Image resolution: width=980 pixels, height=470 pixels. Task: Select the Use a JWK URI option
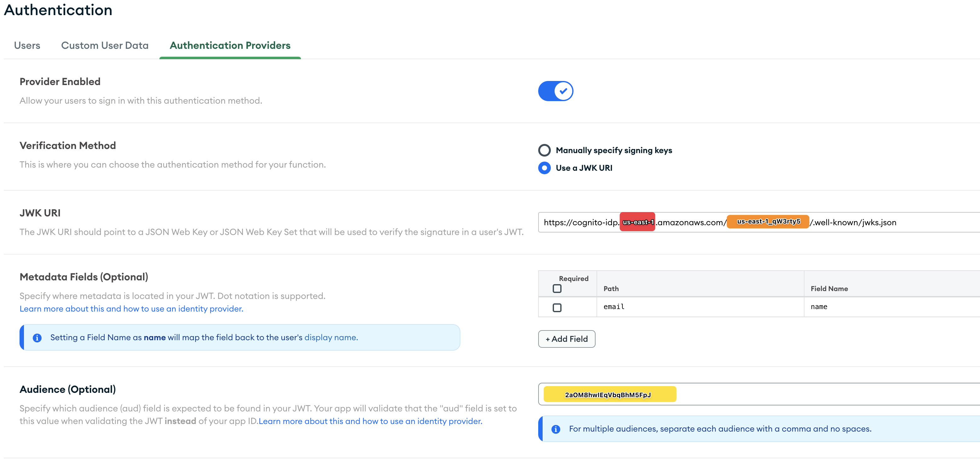click(x=544, y=168)
